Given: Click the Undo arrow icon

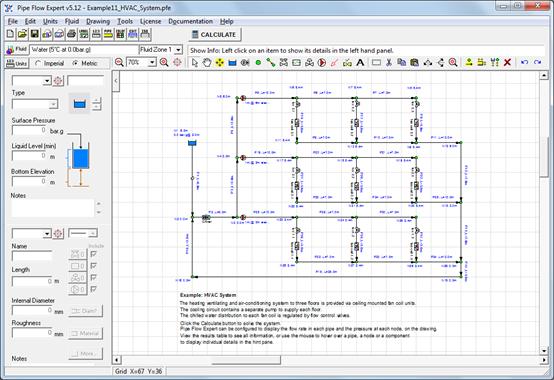Looking at the screenshot, I should 525,63.
